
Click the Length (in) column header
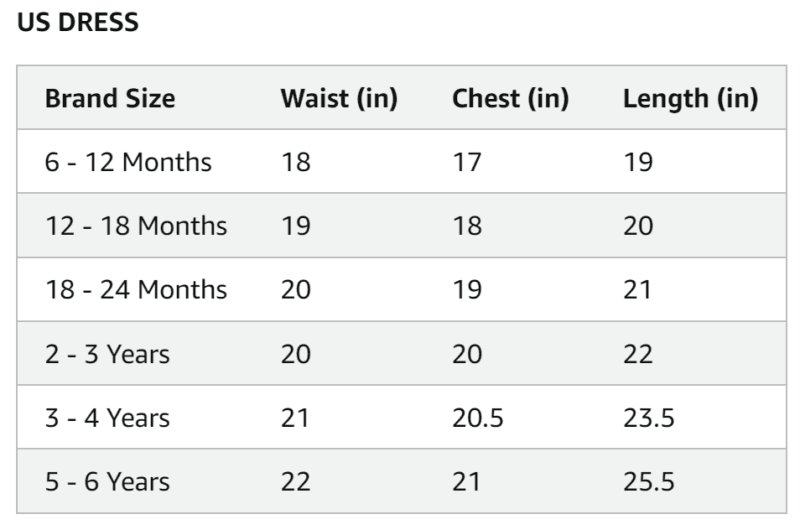click(690, 98)
